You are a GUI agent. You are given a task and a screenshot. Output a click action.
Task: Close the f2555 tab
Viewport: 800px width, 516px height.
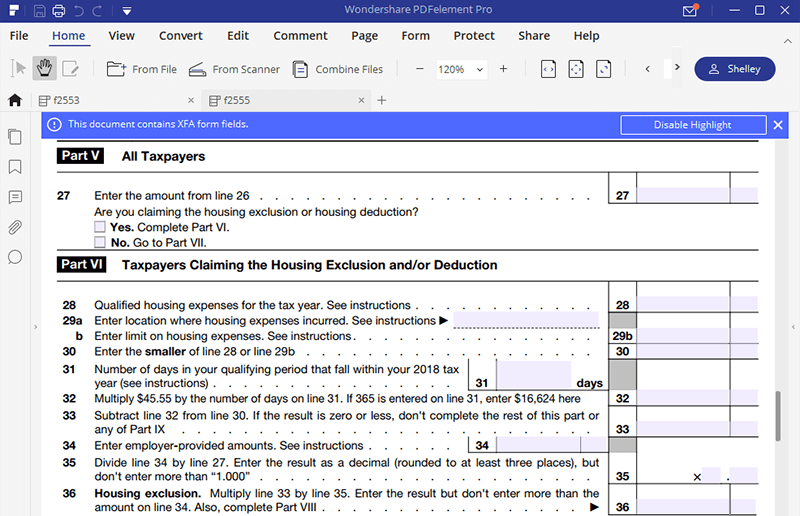coord(361,101)
